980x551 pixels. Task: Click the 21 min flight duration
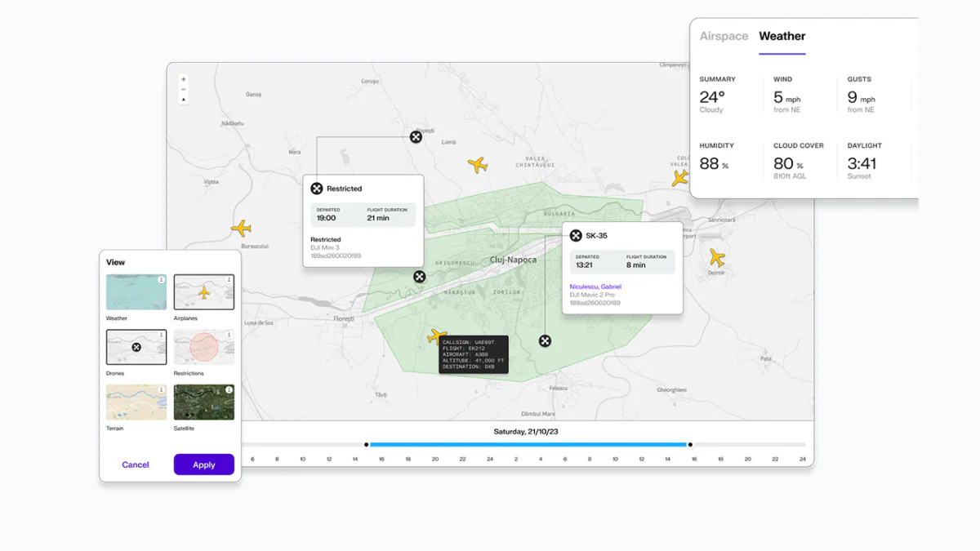coord(378,218)
